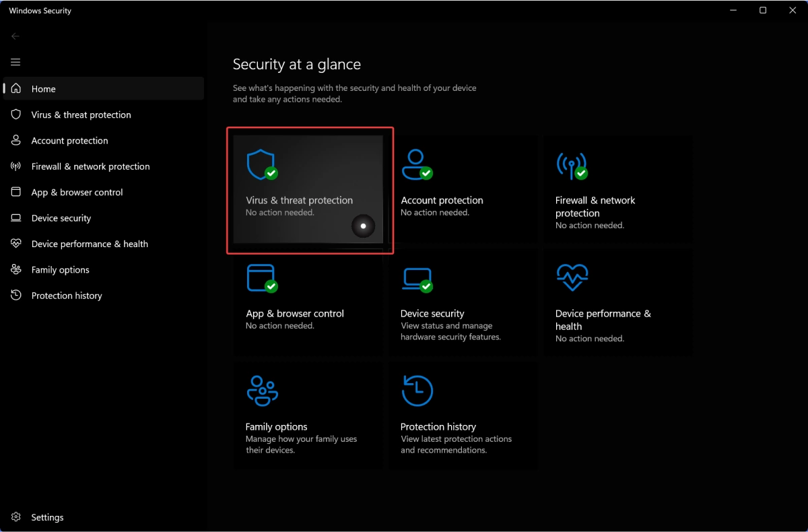Click the shield icon on Virus & threat protection card
Image resolution: width=808 pixels, height=532 pixels.
tap(262, 165)
